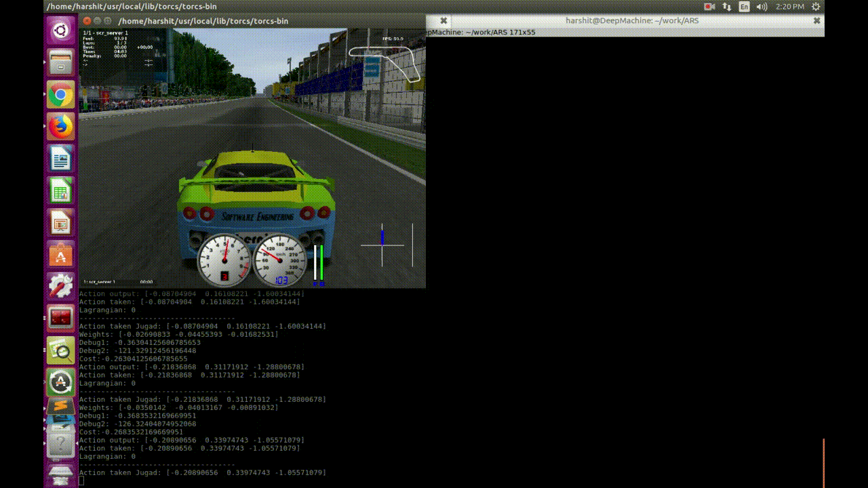The height and width of the screenshot is (488, 868).
Task: Click the digital speed readout 103
Action: tap(281, 280)
